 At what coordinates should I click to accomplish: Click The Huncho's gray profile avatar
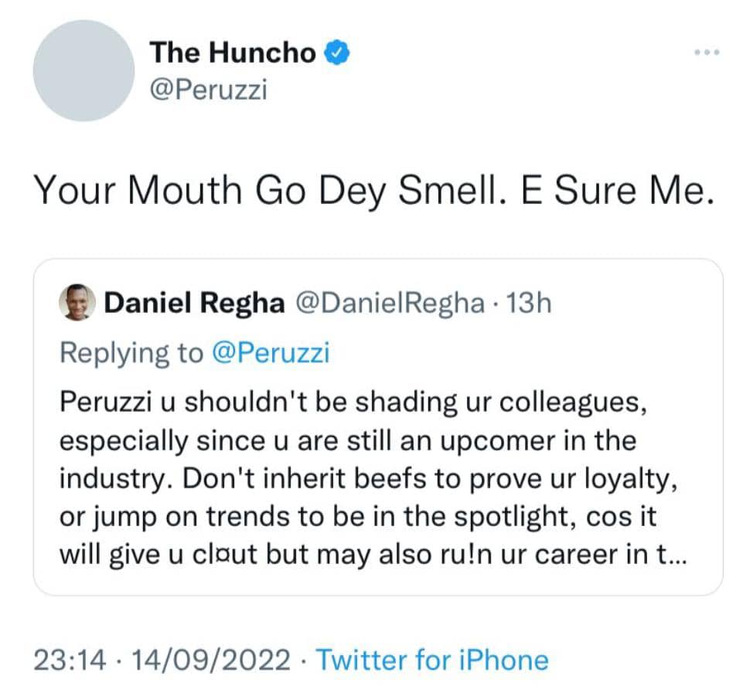84,70
